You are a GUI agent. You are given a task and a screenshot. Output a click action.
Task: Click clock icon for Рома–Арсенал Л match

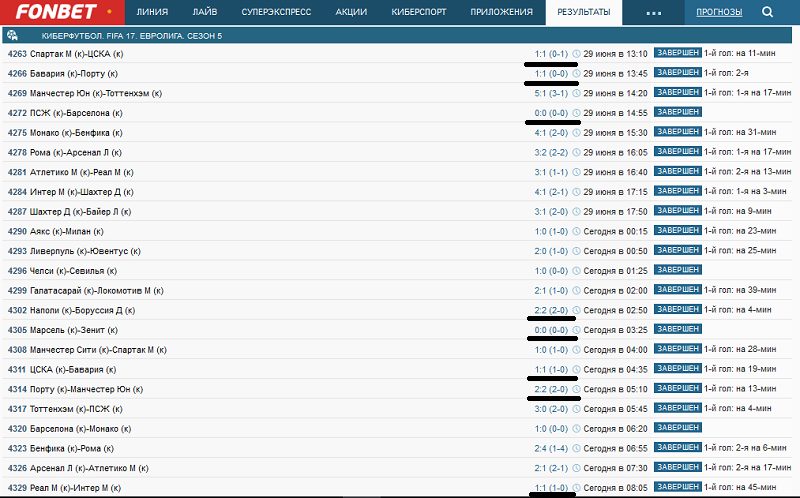pyautogui.click(x=576, y=152)
